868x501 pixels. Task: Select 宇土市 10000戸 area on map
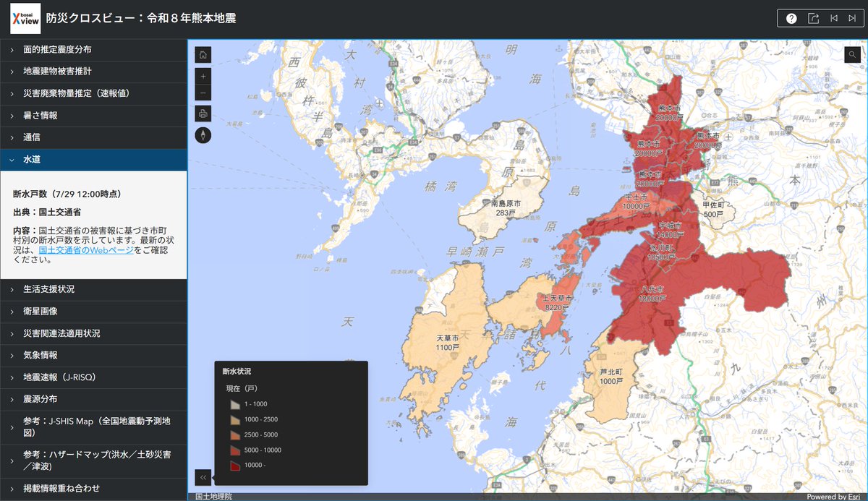click(x=637, y=201)
